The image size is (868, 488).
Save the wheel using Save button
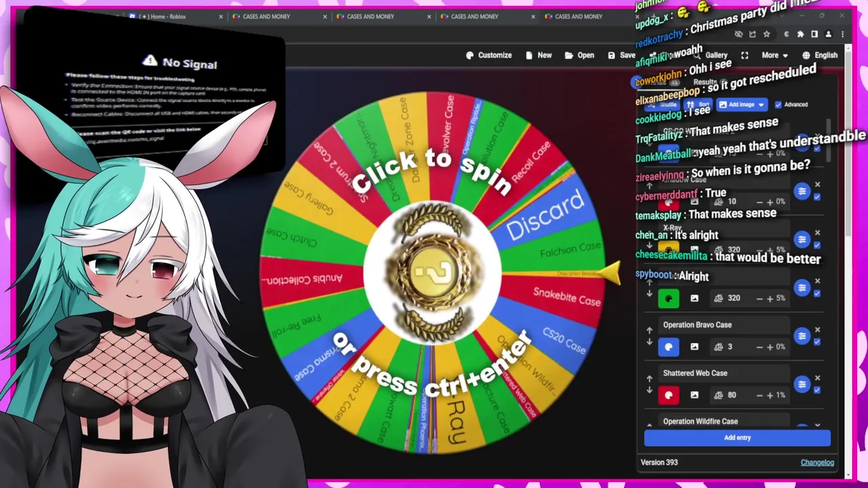click(x=621, y=56)
